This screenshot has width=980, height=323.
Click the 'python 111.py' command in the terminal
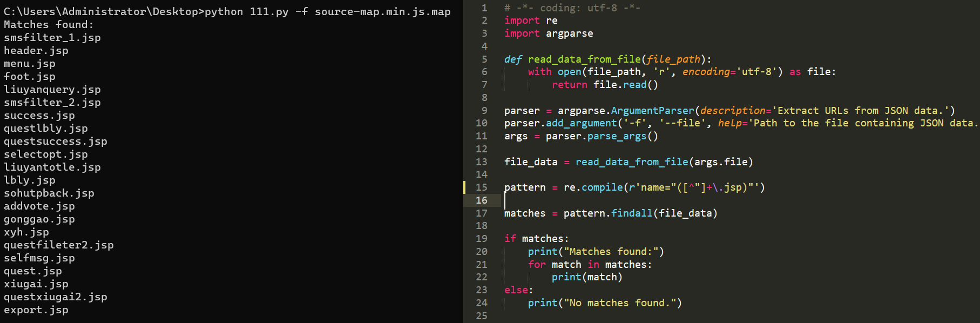click(246, 12)
